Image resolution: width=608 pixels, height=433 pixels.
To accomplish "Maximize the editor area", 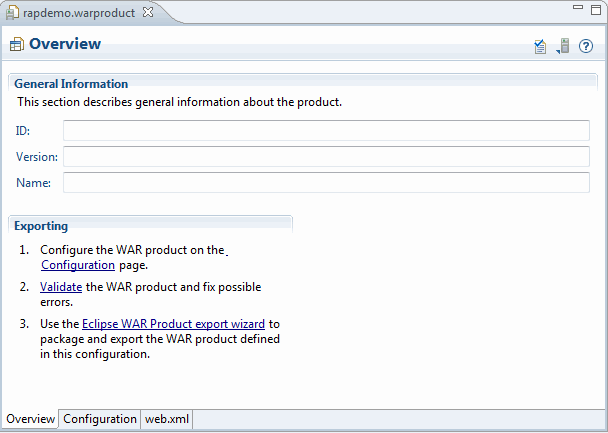I will tap(596, 10).
